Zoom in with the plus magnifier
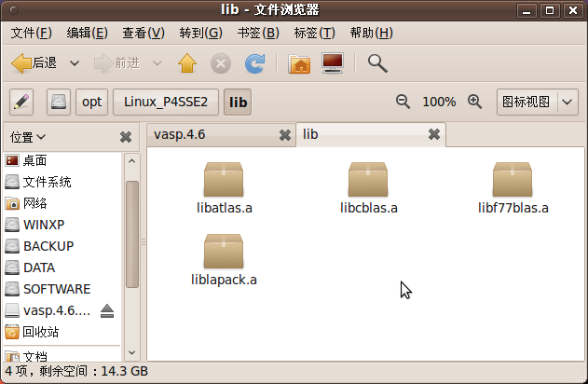The width and height of the screenshot is (588, 384). point(474,102)
